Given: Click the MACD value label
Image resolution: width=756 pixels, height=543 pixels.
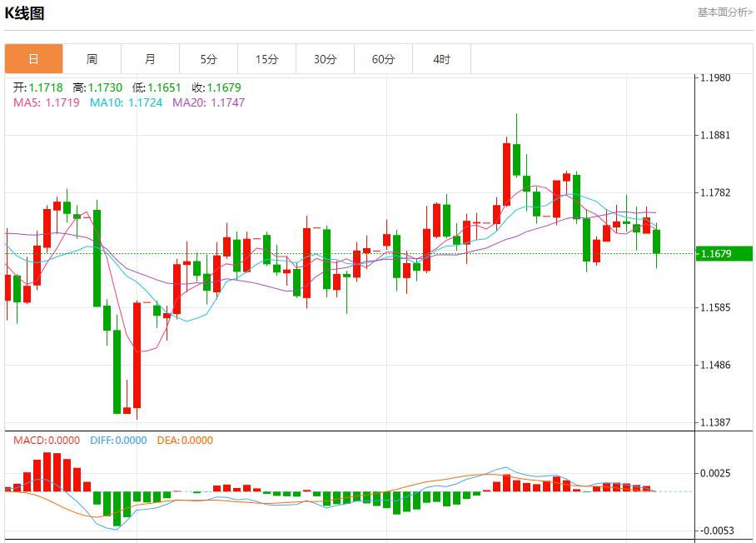Looking at the screenshot, I should [x=43, y=441].
